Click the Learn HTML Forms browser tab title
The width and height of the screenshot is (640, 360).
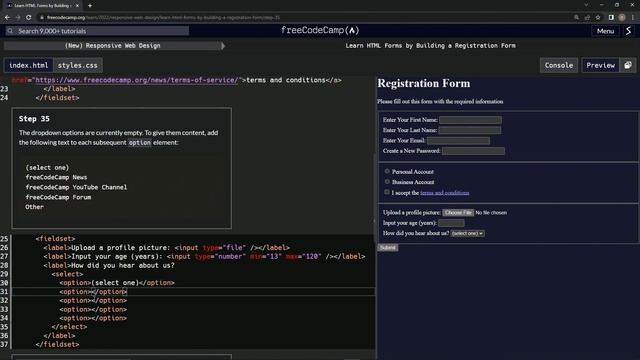tap(43, 6)
